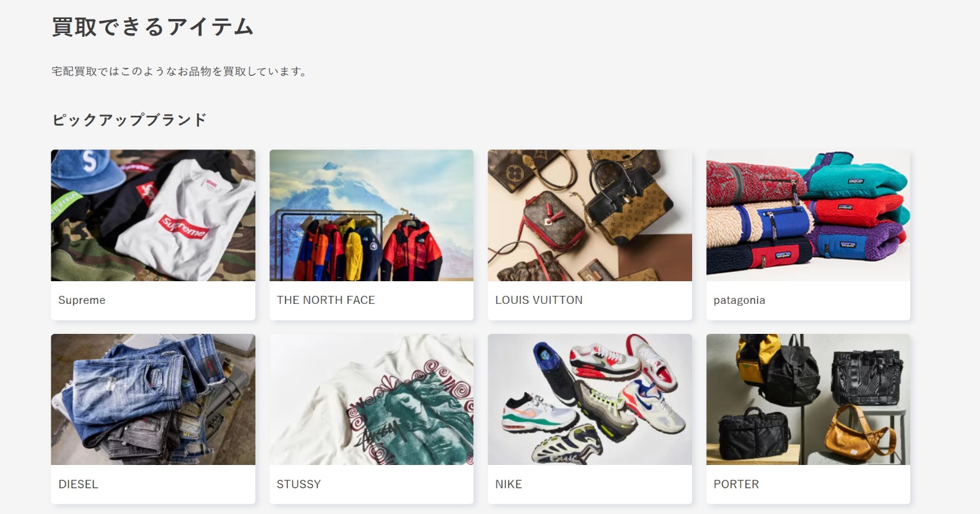Screen dimensions: 980x514
Task: Open the NIKE sneakers photo
Action: (x=589, y=399)
